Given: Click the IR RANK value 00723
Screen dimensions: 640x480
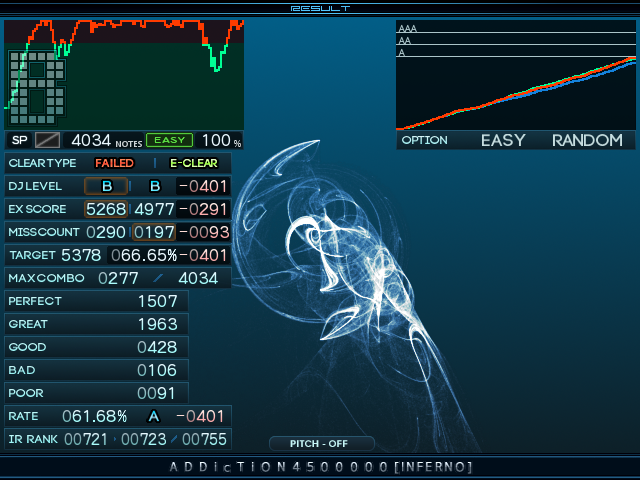Looking at the screenshot, I should [x=144, y=440].
